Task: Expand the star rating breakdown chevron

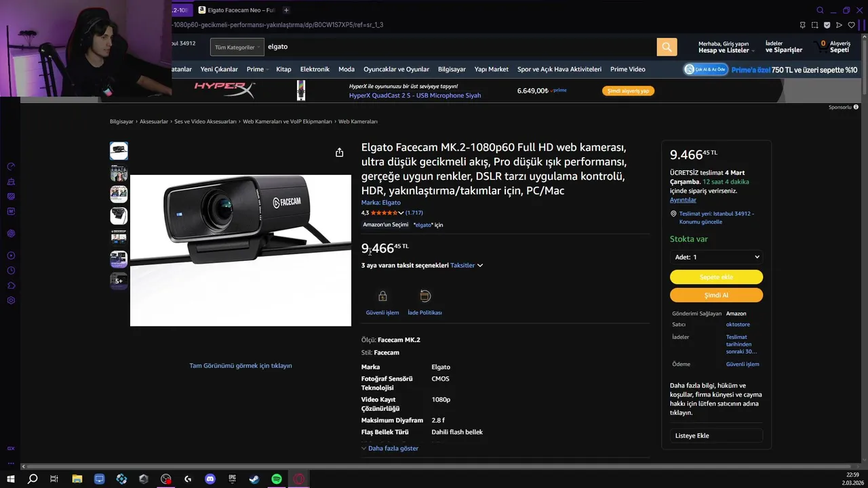Action: [401, 213]
